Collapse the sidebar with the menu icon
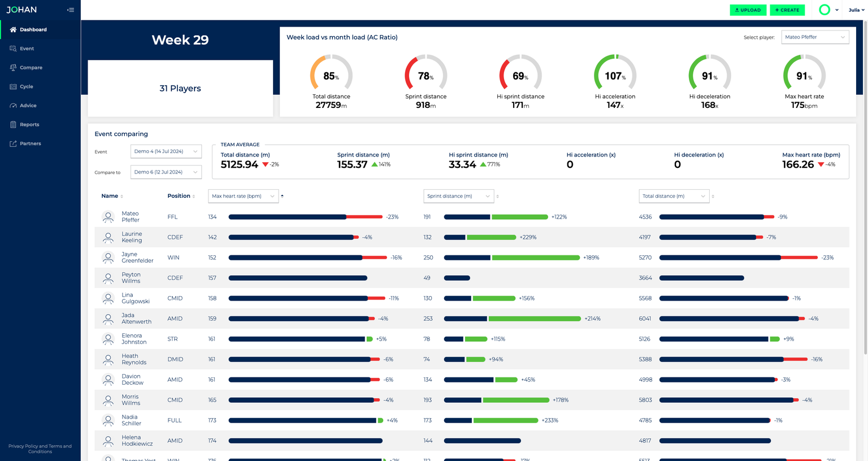 (x=71, y=10)
